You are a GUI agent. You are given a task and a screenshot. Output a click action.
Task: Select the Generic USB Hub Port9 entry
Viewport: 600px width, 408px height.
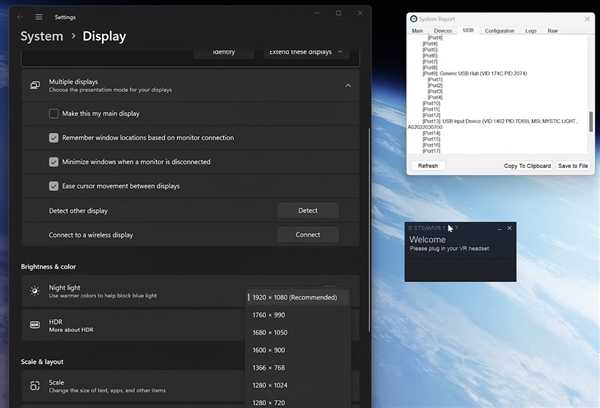pyautogui.click(x=470, y=73)
